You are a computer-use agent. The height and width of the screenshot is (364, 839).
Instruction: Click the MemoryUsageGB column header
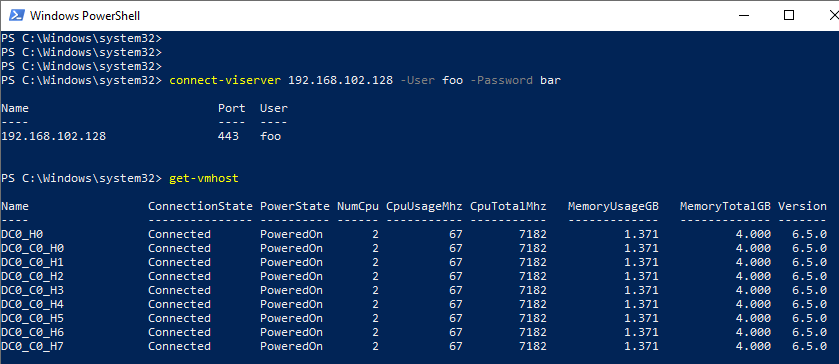pyautogui.click(x=613, y=206)
